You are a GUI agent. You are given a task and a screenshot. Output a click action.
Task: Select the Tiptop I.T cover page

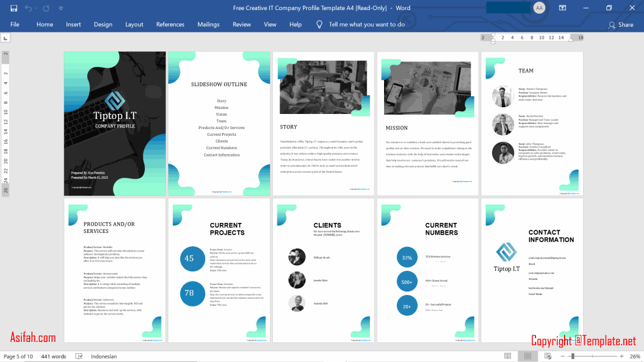point(115,123)
